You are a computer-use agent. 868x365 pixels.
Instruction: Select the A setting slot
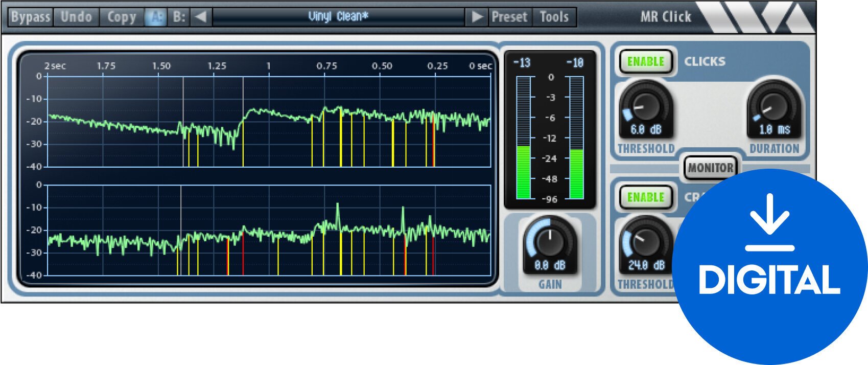pos(156,17)
